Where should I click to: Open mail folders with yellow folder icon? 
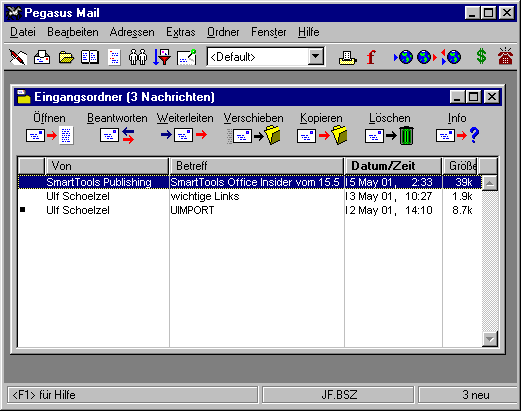click(x=66, y=57)
